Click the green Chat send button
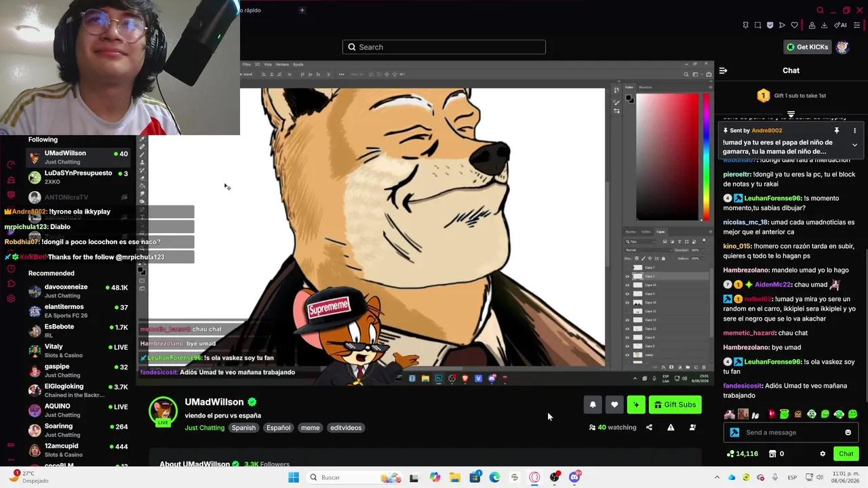The image size is (868, 488). pyautogui.click(x=846, y=453)
